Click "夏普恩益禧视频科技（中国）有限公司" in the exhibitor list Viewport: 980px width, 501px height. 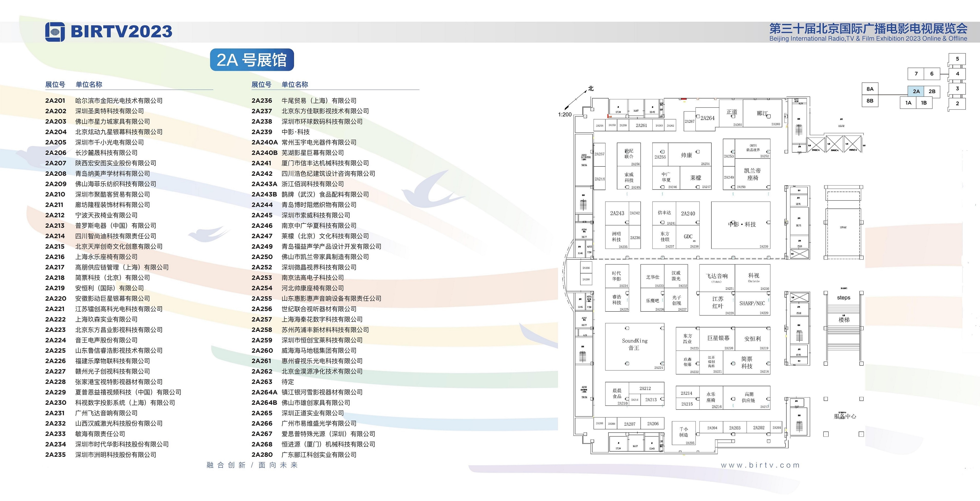pos(128,392)
